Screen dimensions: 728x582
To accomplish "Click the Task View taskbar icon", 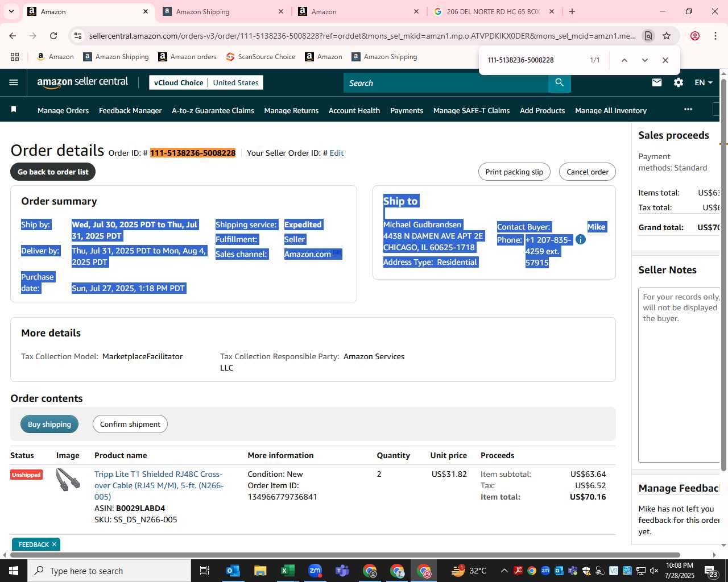I will [205, 571].
